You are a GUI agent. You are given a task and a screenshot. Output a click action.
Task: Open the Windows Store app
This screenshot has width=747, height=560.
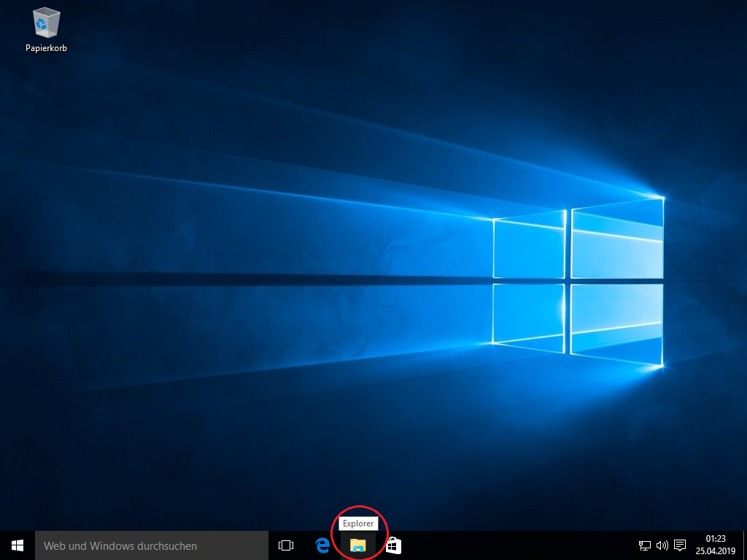393,545
